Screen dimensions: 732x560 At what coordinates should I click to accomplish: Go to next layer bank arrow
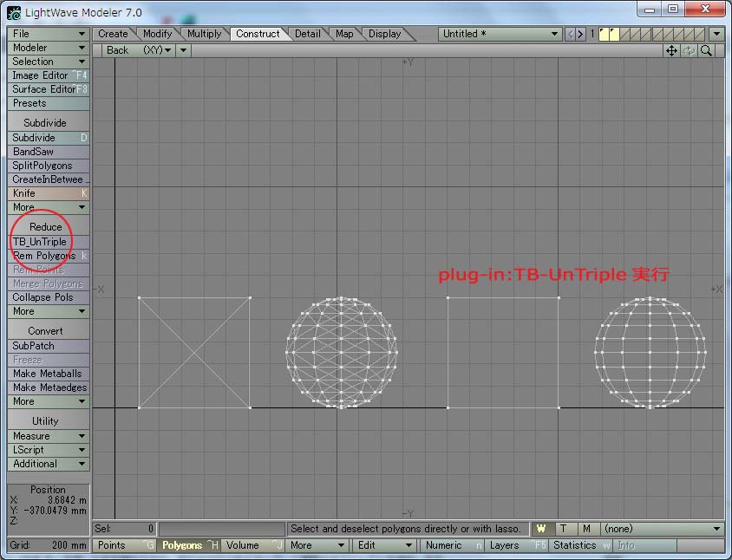click(580, 34)
